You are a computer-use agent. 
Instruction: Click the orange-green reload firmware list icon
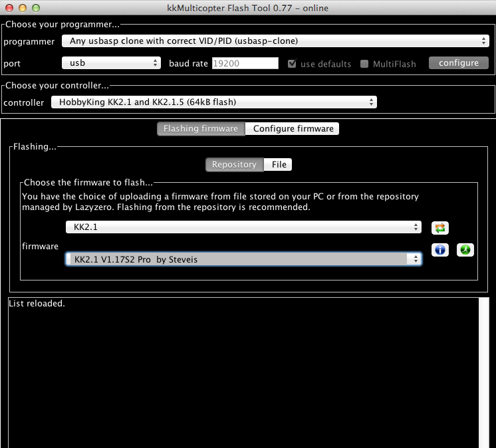click(439, 227)
